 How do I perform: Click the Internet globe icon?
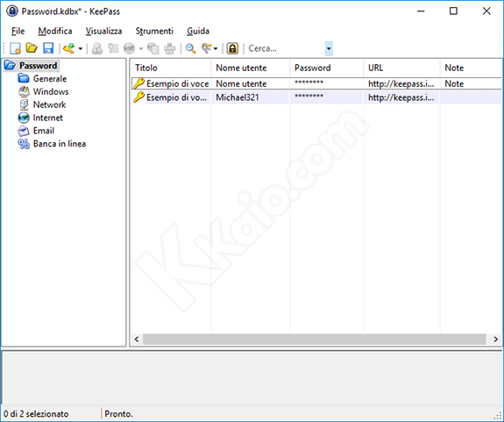24,118
